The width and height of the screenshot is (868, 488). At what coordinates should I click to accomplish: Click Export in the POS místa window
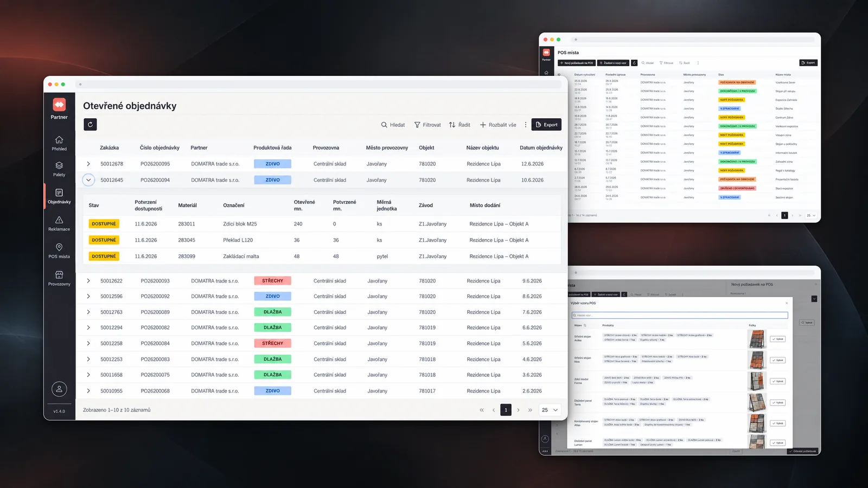[808, 63]
